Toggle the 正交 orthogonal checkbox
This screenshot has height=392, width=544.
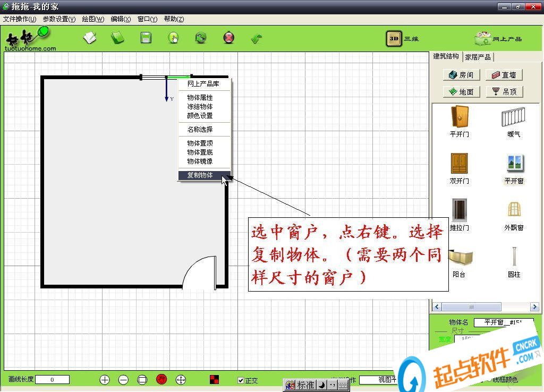241,380
